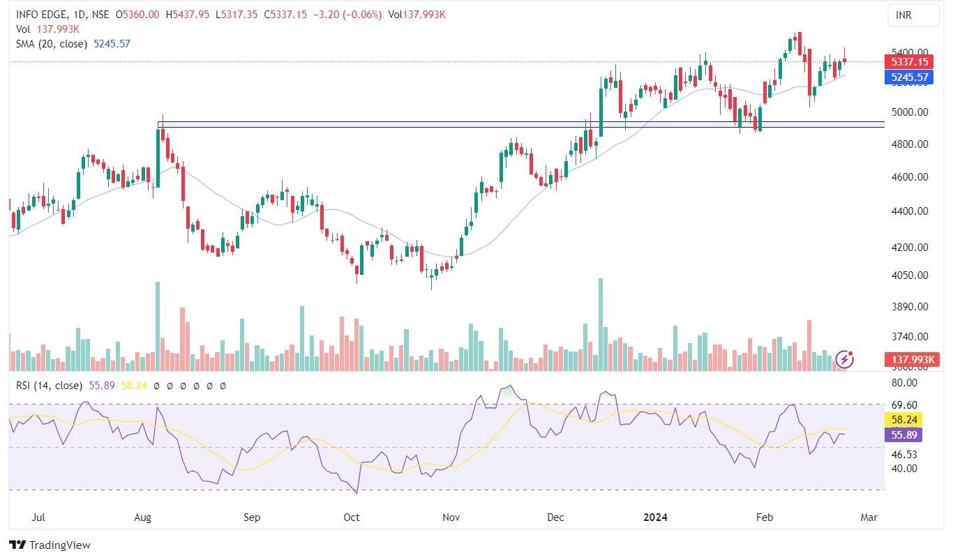Image resolution: width=953 pixels, height=560 pixels.
Task: Click the 4800.00 price axis label
Action: tap(910, 144)
